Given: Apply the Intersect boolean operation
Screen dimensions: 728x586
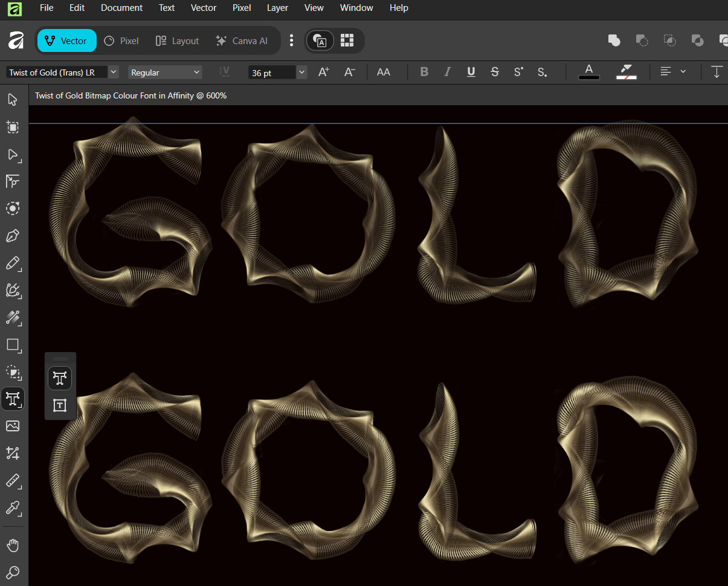Looking at the screenshot, I should pyautogui.click(x=669, y=40).
